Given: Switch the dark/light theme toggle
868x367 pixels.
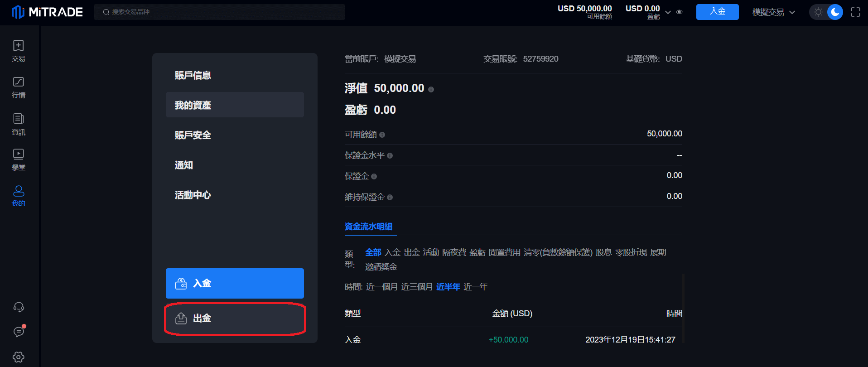Looking at the screenshot, I should click(x=826, y=12).
